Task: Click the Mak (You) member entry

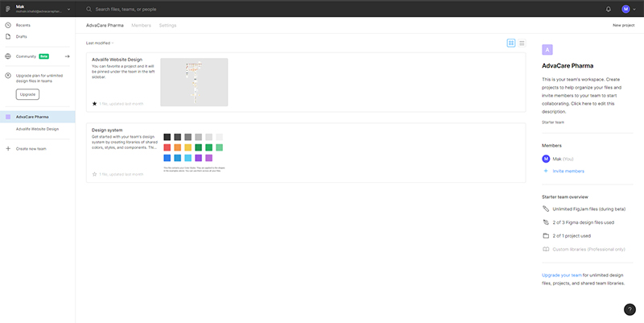Action: pos(558,159)
